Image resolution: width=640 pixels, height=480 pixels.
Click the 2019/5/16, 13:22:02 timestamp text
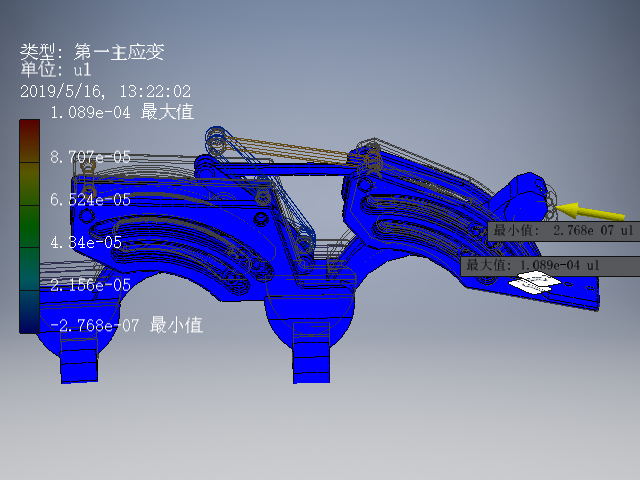[105, 91]
